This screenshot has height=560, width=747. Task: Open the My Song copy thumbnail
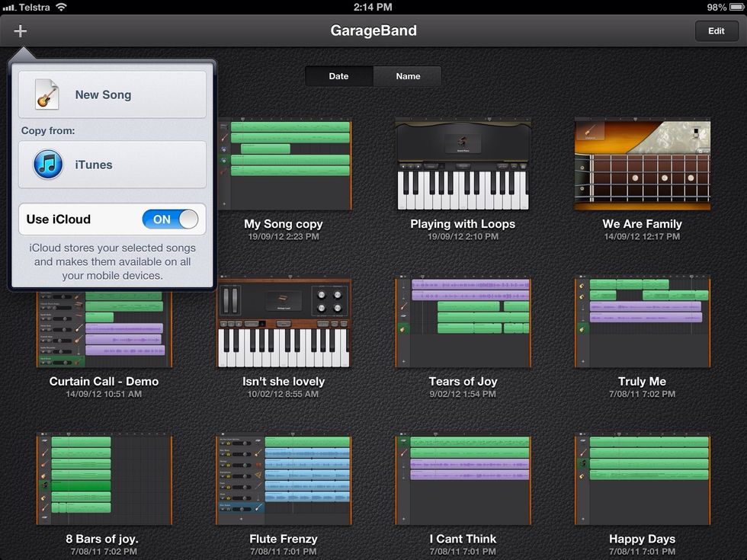(285, 165)
